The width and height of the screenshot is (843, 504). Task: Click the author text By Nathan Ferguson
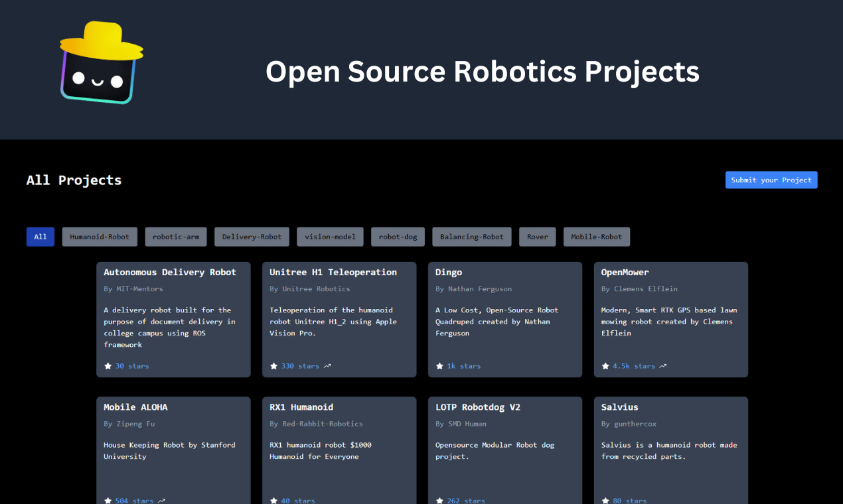point(474,289)
